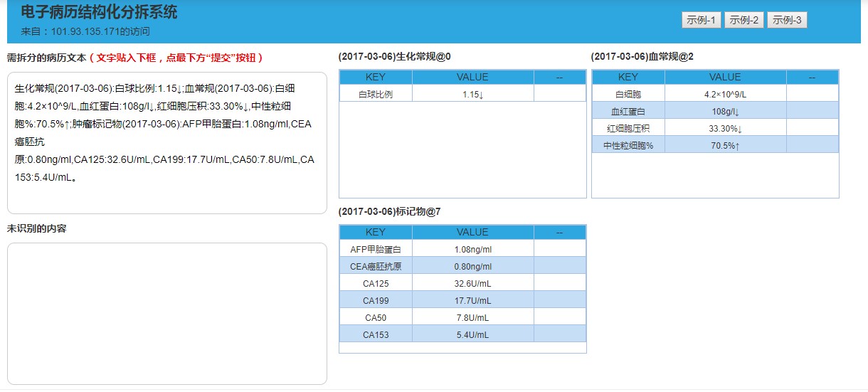Click the 电子病历结构化分拆系统 page title
This screenshot has width=868, height=392.
(x=99, y=12)
